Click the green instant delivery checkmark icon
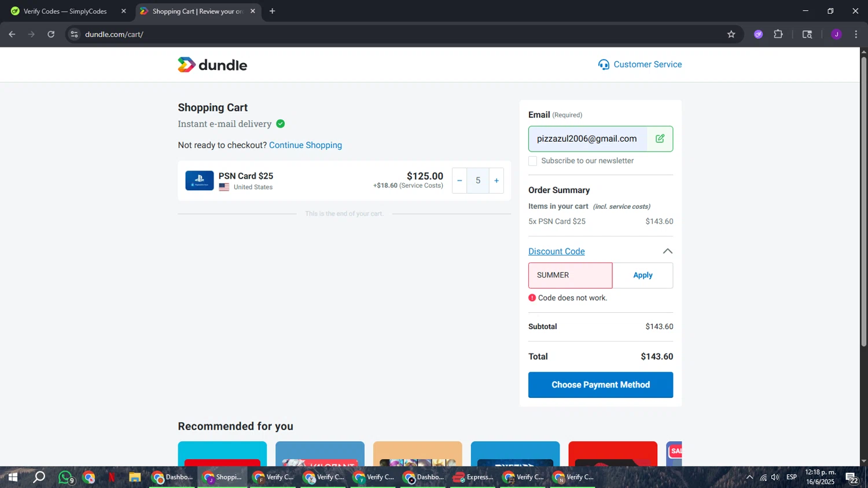 click(x=280, y=124)
